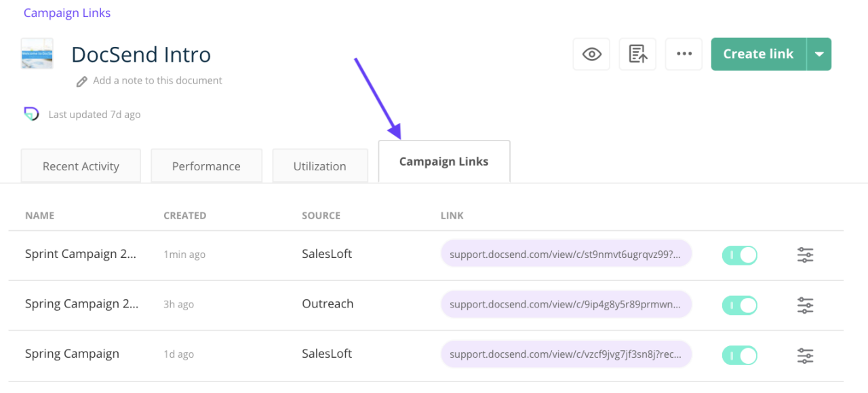Click the DocSend logo beside Last updated

coord(31,114)
